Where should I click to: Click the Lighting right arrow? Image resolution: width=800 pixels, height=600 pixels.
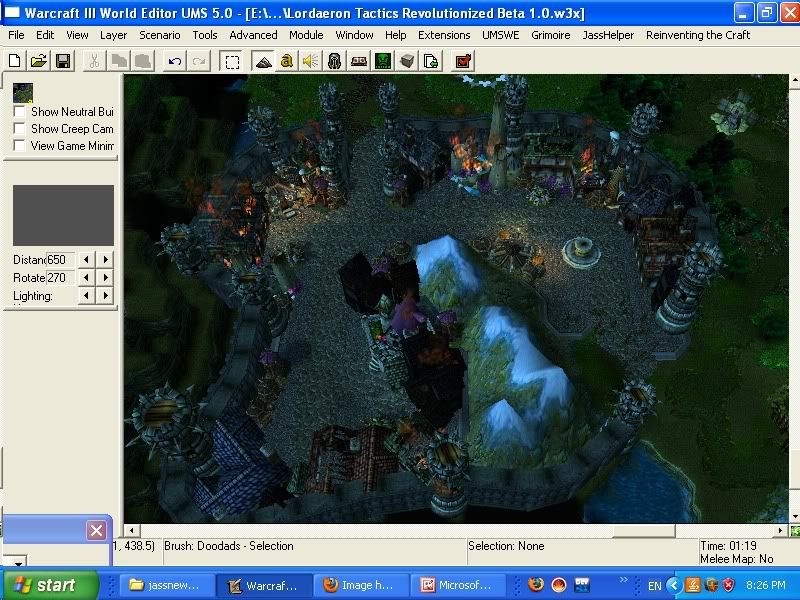pos(105,295)
